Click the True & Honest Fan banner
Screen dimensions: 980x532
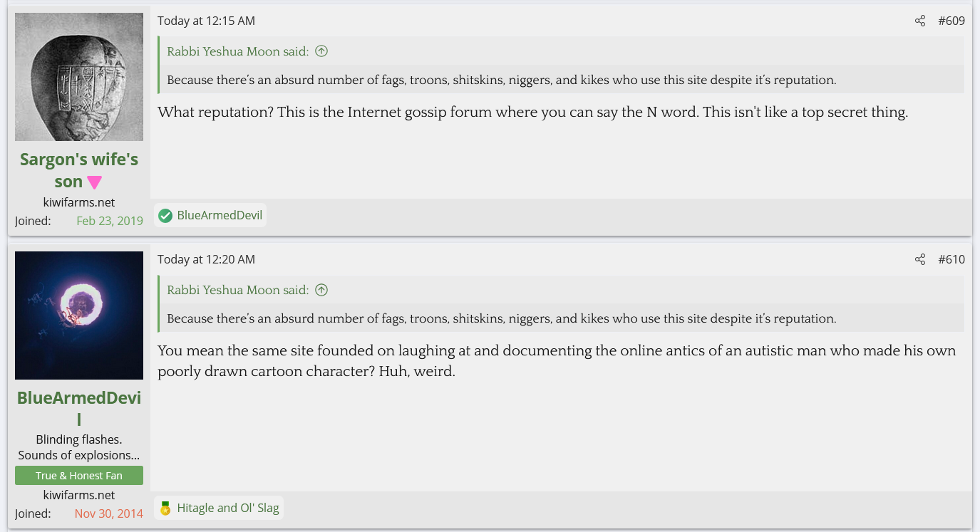79,475
